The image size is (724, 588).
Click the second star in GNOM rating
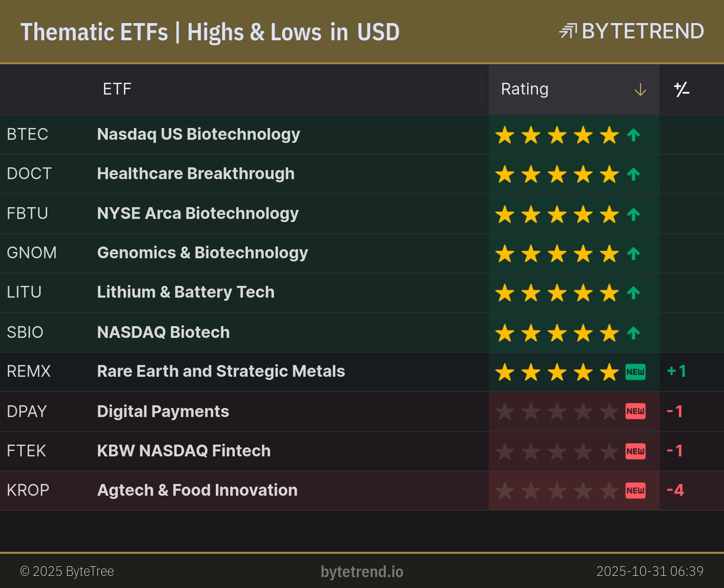click(x=531, y=253)
